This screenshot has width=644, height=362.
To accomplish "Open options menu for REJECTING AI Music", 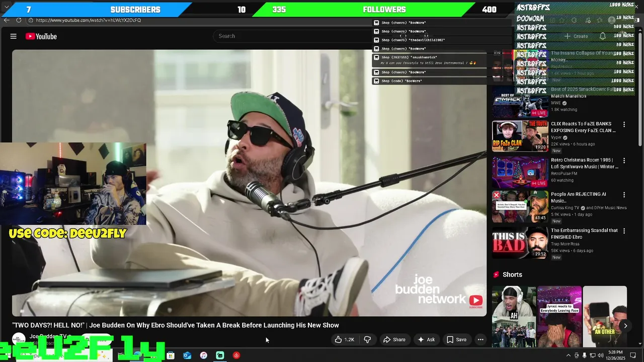I will [624, 195].
